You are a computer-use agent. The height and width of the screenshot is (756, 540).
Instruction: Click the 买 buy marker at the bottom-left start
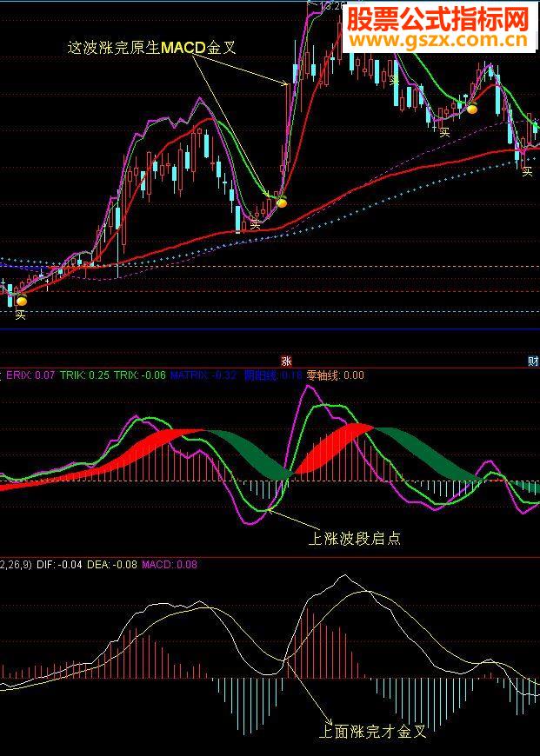pos(20,315)
